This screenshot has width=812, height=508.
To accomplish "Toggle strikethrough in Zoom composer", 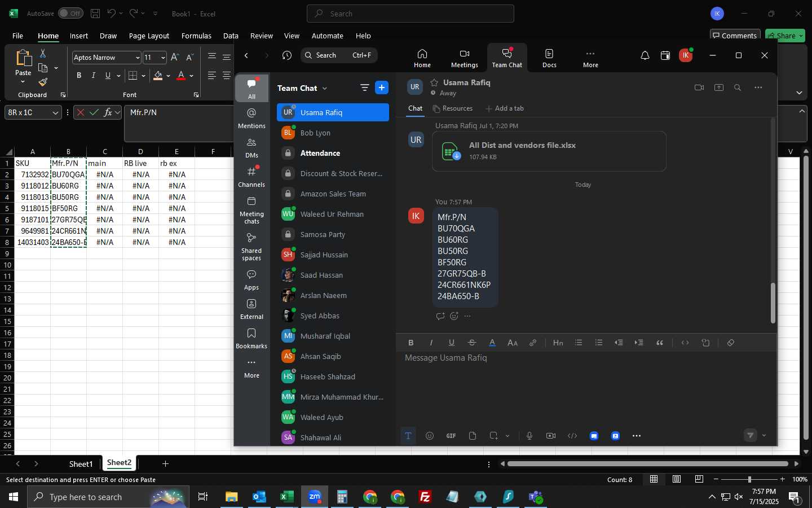I will (472, 343).
